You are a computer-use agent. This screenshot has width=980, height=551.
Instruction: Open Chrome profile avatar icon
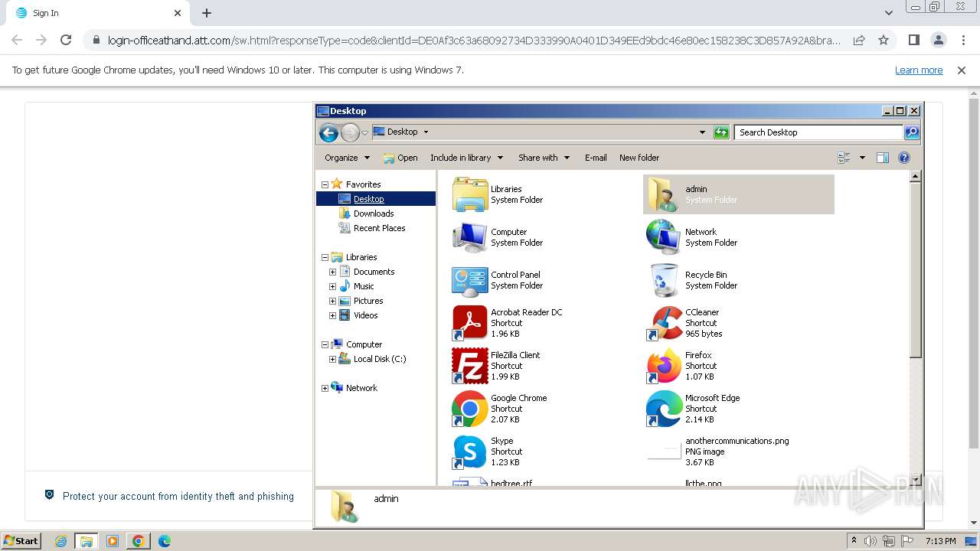[939, 40]
